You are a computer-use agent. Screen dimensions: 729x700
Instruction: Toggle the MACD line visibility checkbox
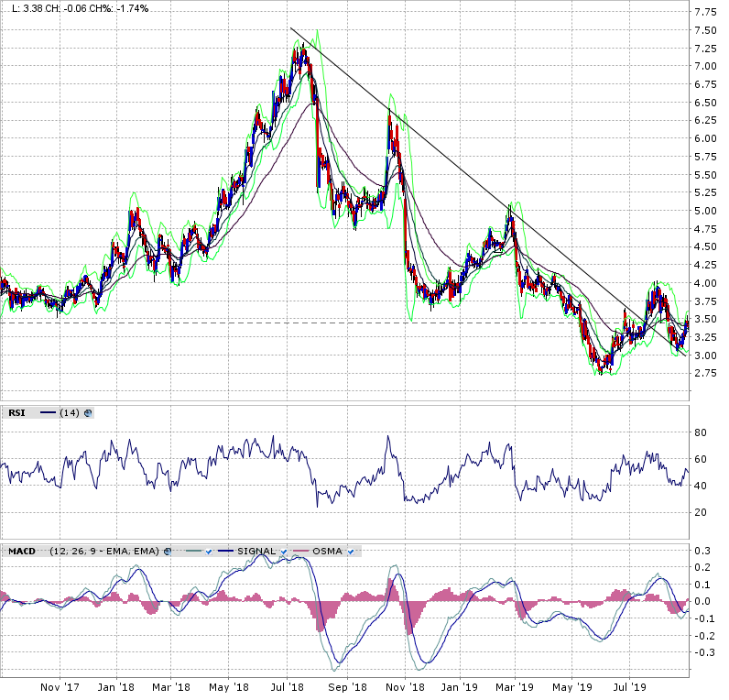click(209, 552)
